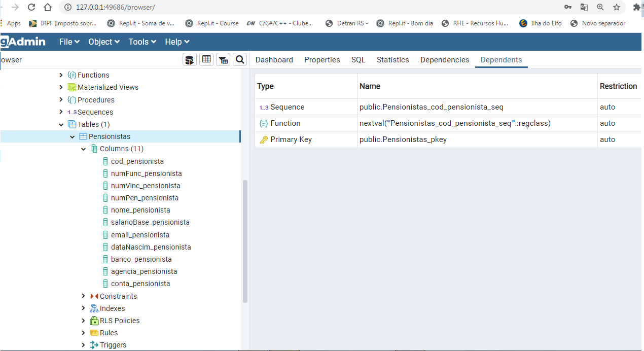Select the email_pensionista column
The image size is (644, 351).
[x=140, y=235]
